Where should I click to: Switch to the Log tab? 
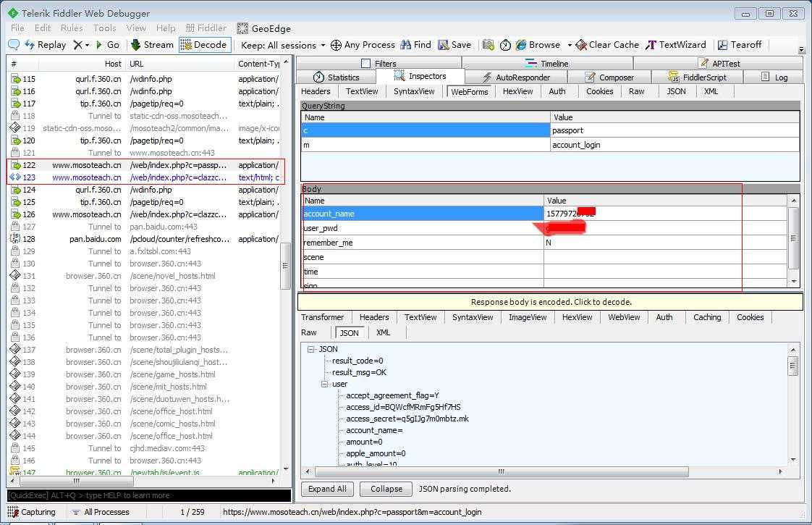[x=774, y=77]
